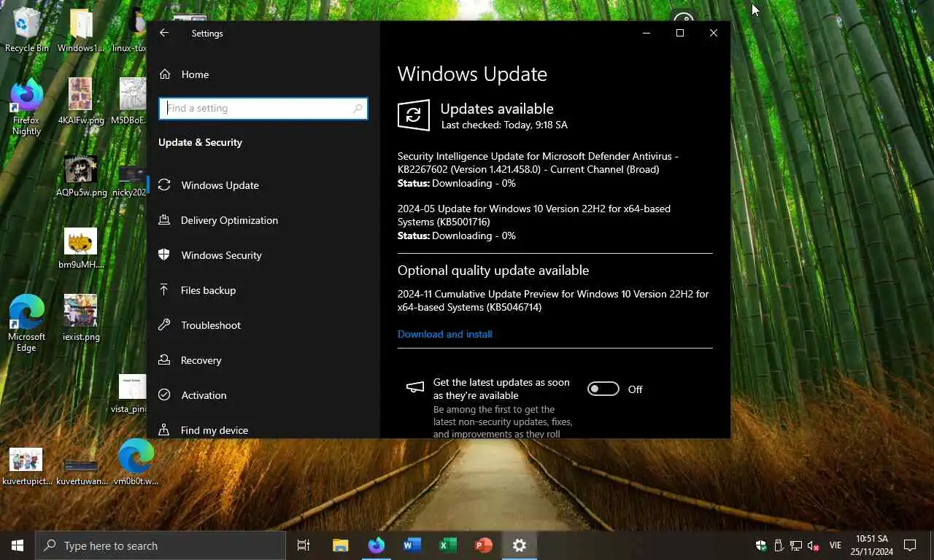The height and width of the screenshot is (560, 934).
Task: Click the Settings gear taskbar button
Action: point(520,545)
